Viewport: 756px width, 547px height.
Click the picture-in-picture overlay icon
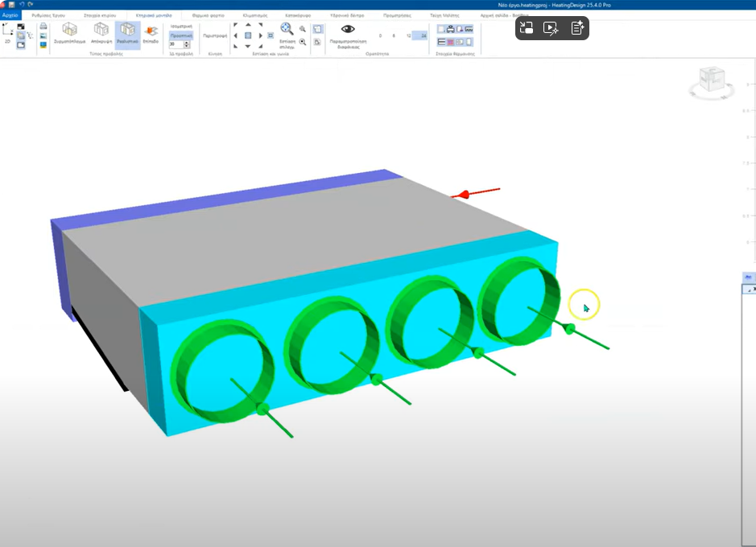[x=527, y=28]
